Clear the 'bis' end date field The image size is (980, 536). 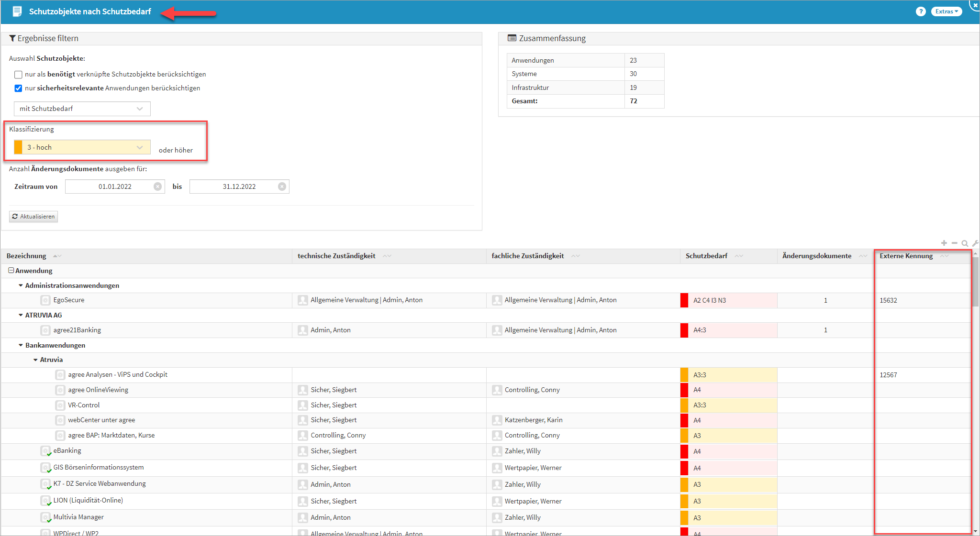click(x=282, y=186)
